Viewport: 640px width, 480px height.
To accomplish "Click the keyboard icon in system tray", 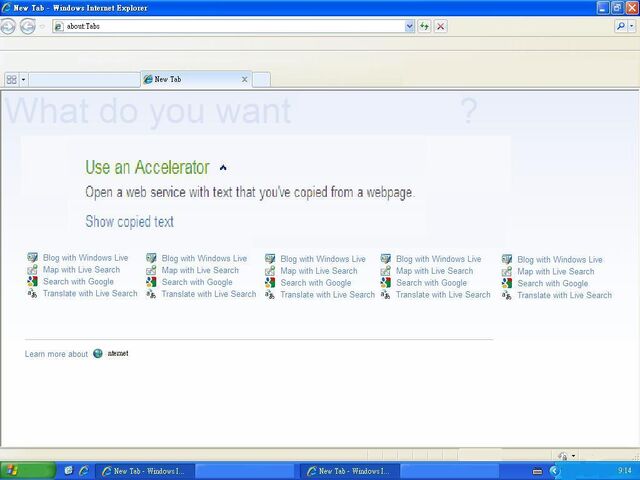I will click(538, 471).
